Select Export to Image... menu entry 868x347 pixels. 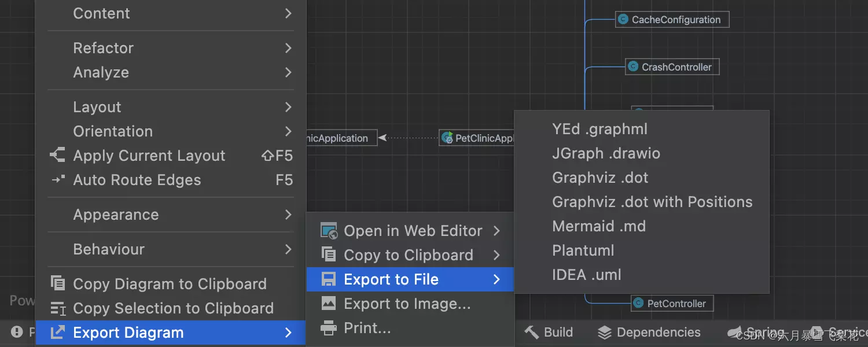coord(410,304)
